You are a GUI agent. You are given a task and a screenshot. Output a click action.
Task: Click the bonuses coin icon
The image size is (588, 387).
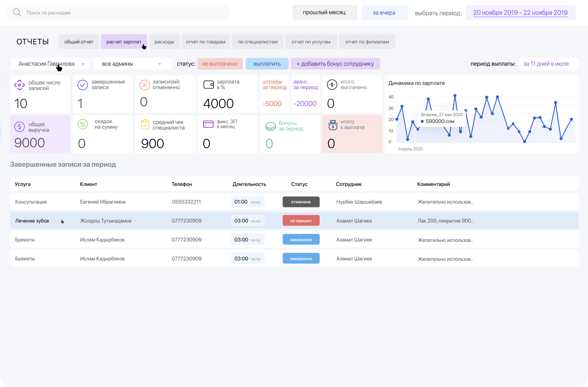270,126
